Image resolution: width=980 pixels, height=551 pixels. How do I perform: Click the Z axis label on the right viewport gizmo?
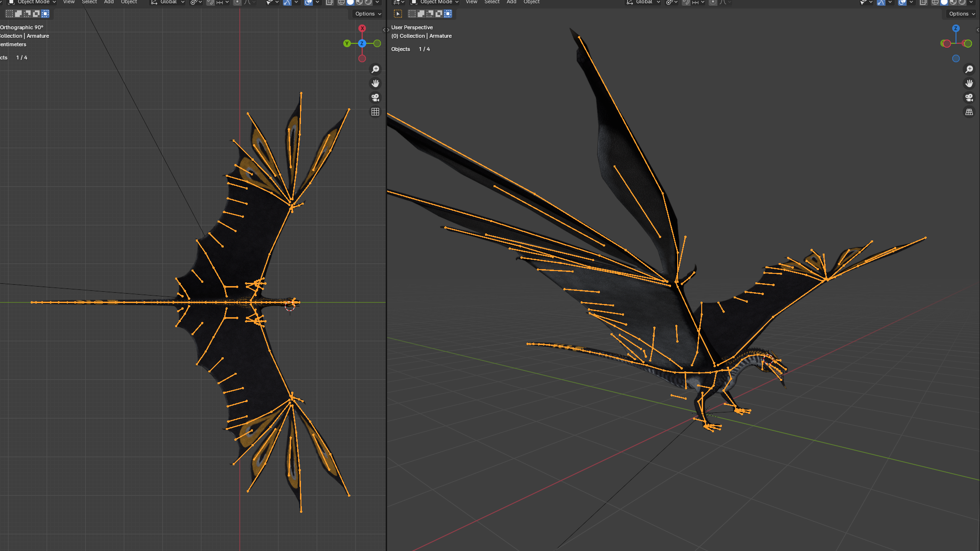tap(956, 28)
